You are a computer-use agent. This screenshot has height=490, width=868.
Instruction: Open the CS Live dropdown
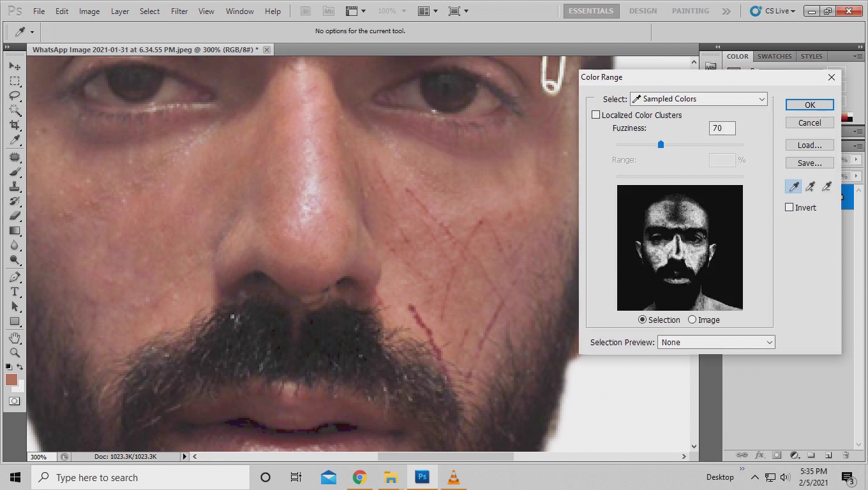point(773,11)
